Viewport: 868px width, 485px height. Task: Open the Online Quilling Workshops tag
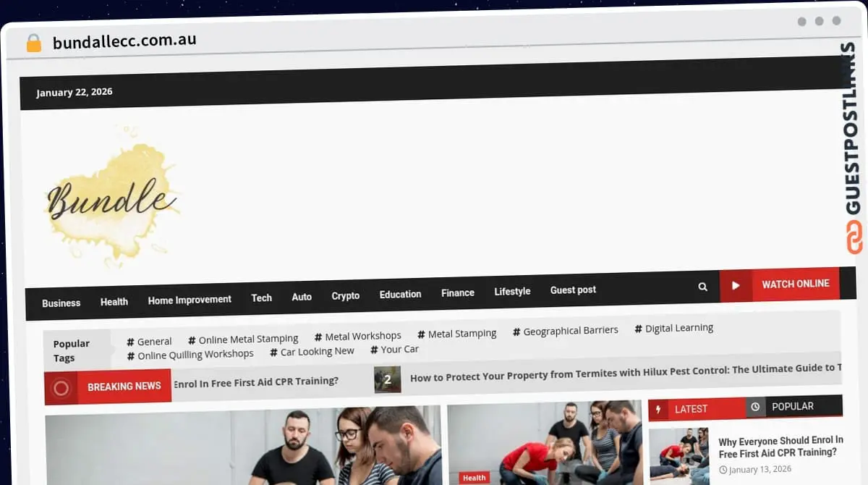[x=190, y=355]
